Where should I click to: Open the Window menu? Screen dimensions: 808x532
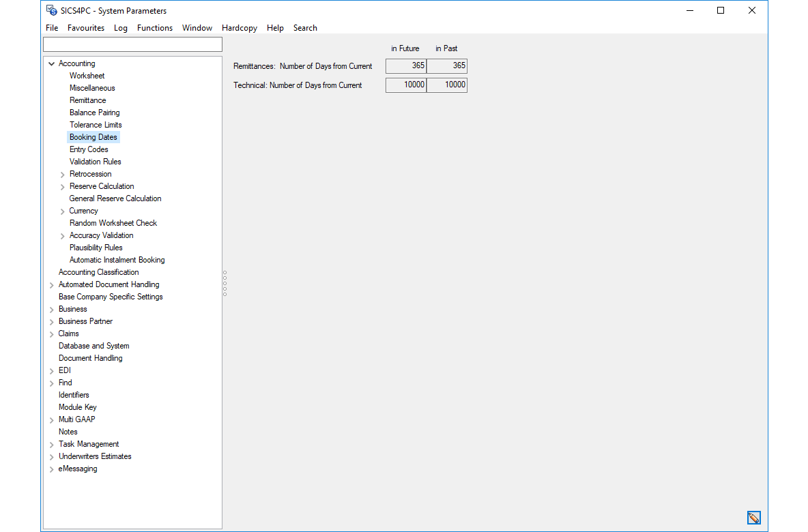pos(197,28)
